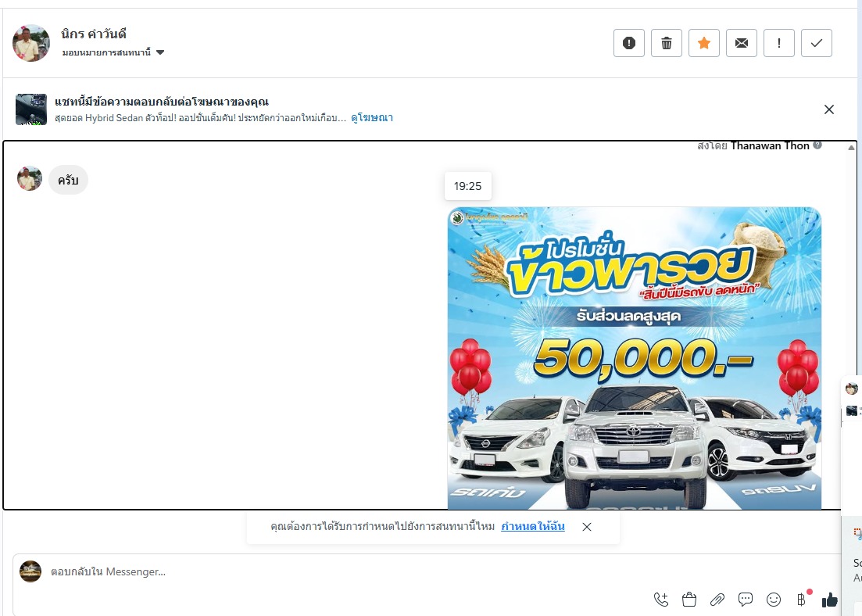Send a thumbs-up like
The height and width of the screenshot is (616, 862).
click(829, 600)
